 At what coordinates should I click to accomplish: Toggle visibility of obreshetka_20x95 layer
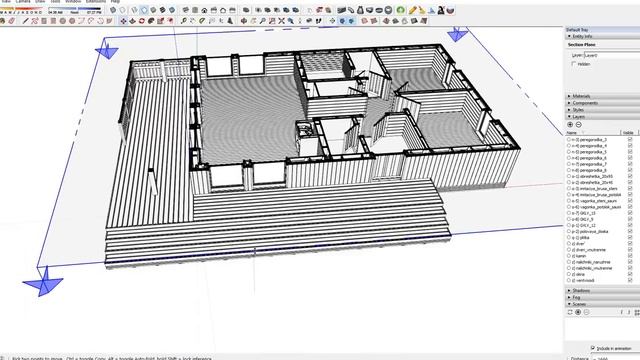pyautogui.click(x=630, y=176)
